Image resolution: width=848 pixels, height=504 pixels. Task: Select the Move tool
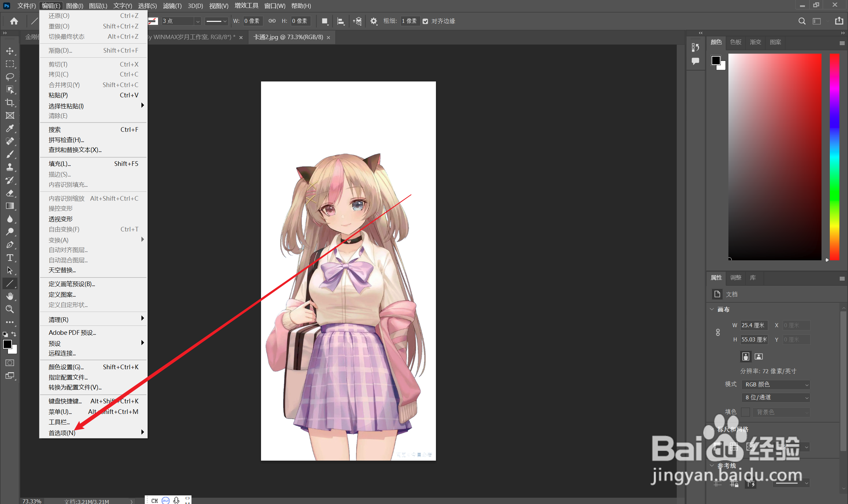pyautogui.click(x=10, y=51)
